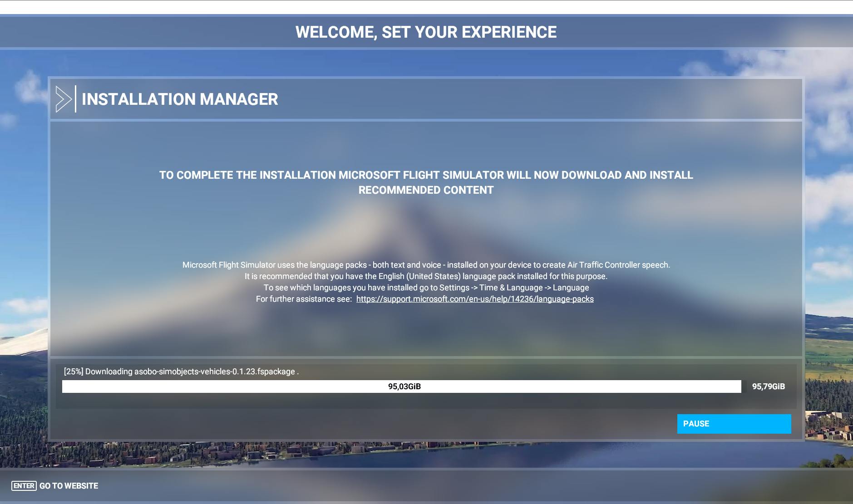Click the English (United States) language pack recommendation
853x504 pixels.
pos(426,276)
